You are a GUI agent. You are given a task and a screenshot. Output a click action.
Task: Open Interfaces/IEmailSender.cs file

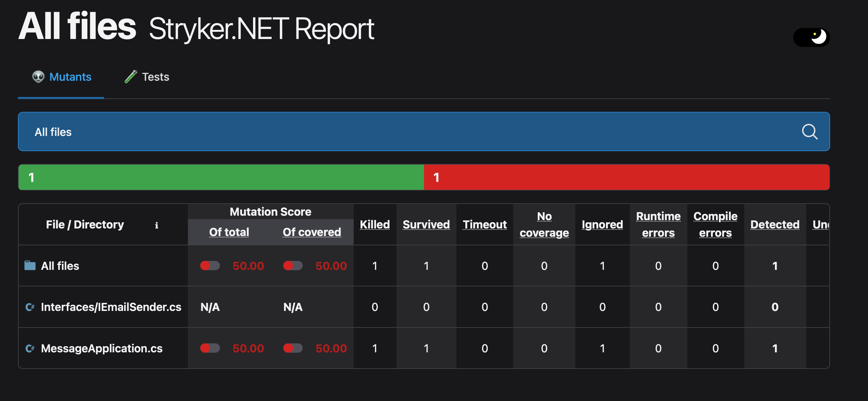click(111, 307)
